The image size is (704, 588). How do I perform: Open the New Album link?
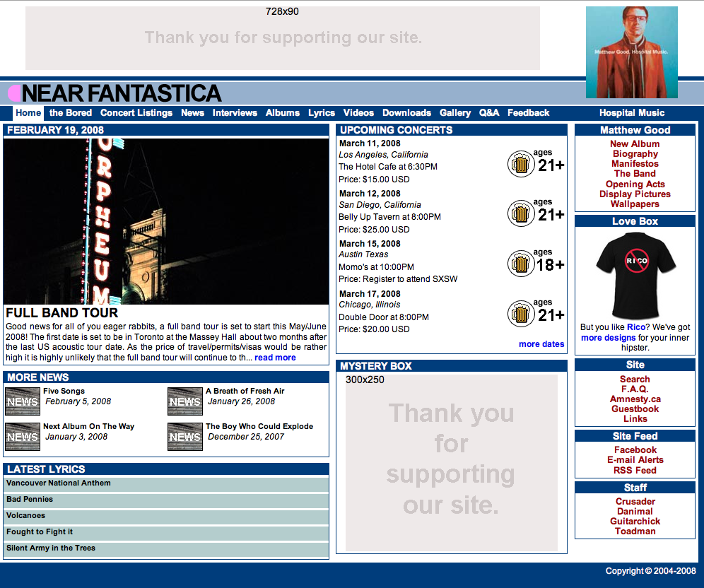pyautogui.click(x=635, y=143)
